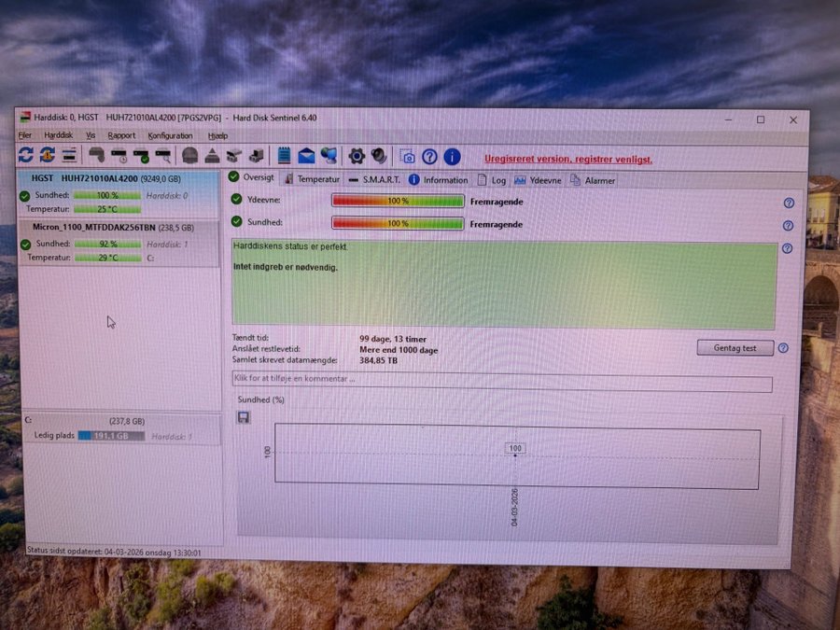This screenshot has height=630, width=840.
Task: Click the blue information icon in the toolbar
Action: point(452,157)
